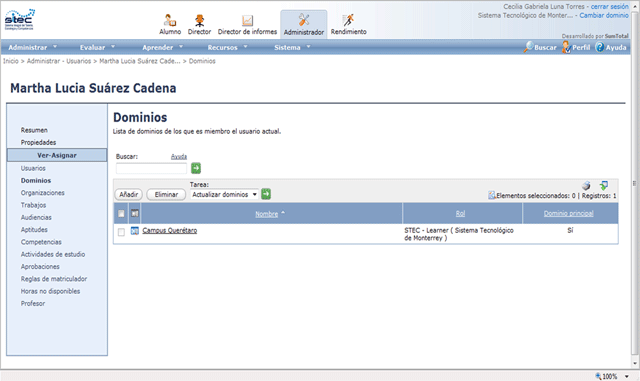Follow the cerrar sesión link
The image size is (640, 381).
(x=609, y=7)
